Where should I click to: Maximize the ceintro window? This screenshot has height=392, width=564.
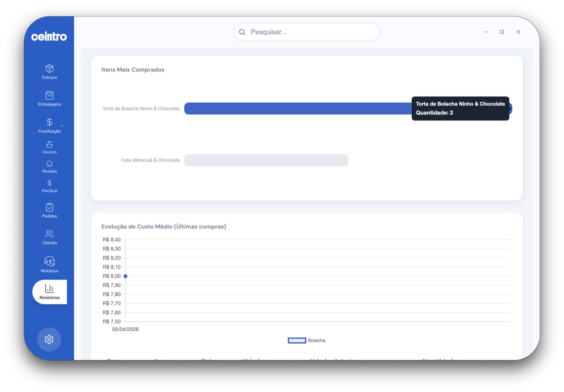click(x=502, y=32)
